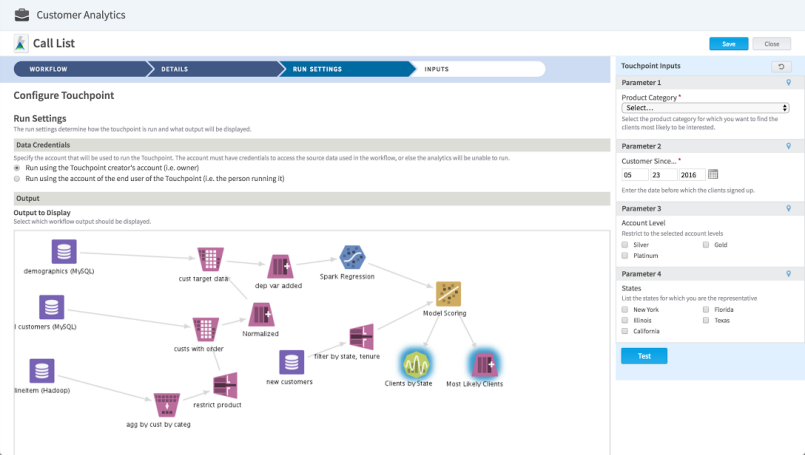Image resolution: width=805 pixels, height=455 pixels.
Task: Enable the Silver account level checkbox
Action: (x=625, y=244)
